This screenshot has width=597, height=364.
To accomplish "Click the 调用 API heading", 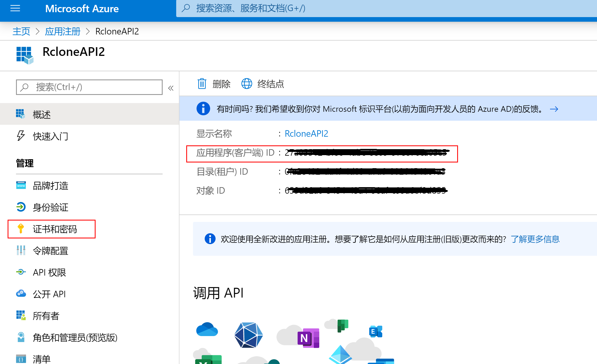I will (218, 293).
